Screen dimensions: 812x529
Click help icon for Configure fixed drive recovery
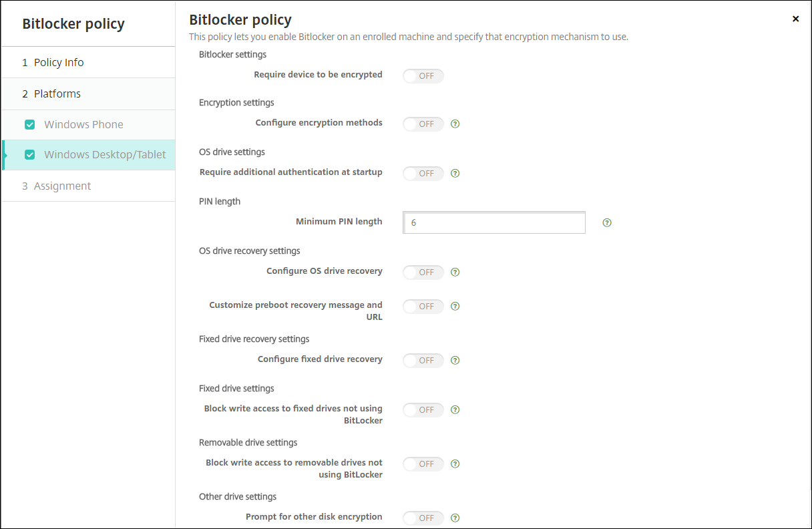(x=455, y=360)
